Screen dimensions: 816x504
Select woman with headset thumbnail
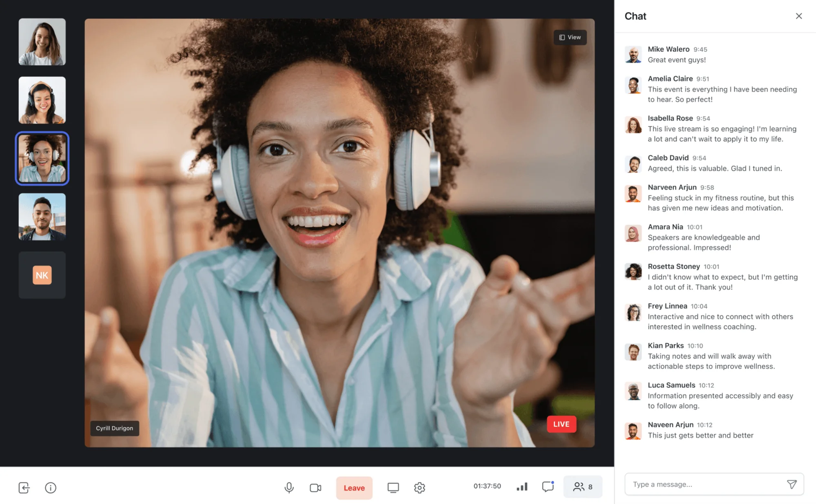42,100
